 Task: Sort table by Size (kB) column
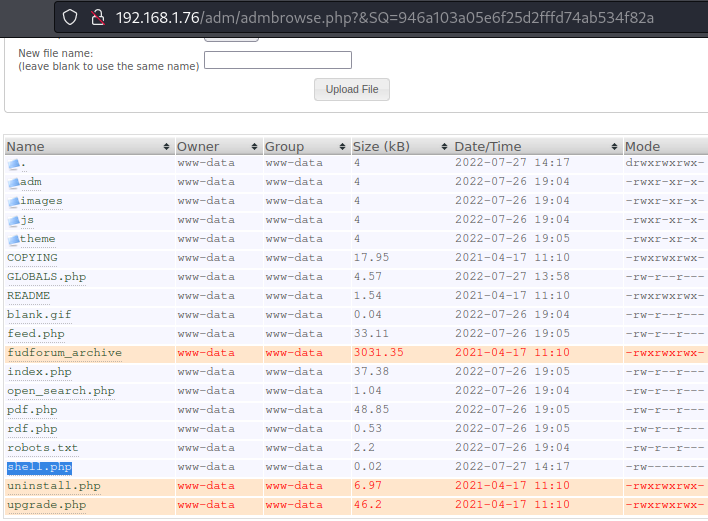(400, 147)
